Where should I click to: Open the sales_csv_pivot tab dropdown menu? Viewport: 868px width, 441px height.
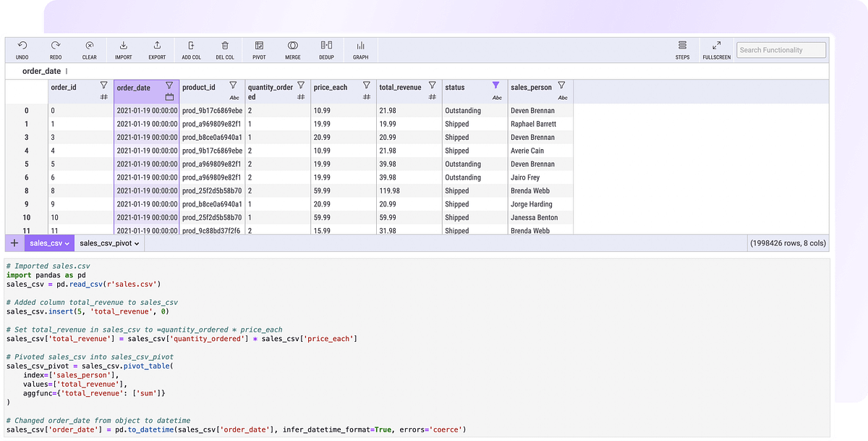[136, 243]
